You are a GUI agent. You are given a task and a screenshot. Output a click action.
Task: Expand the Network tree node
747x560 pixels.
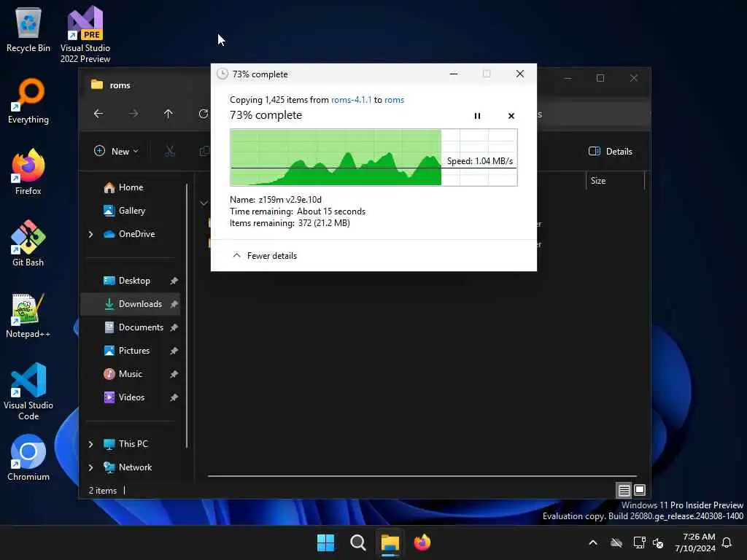90,467
